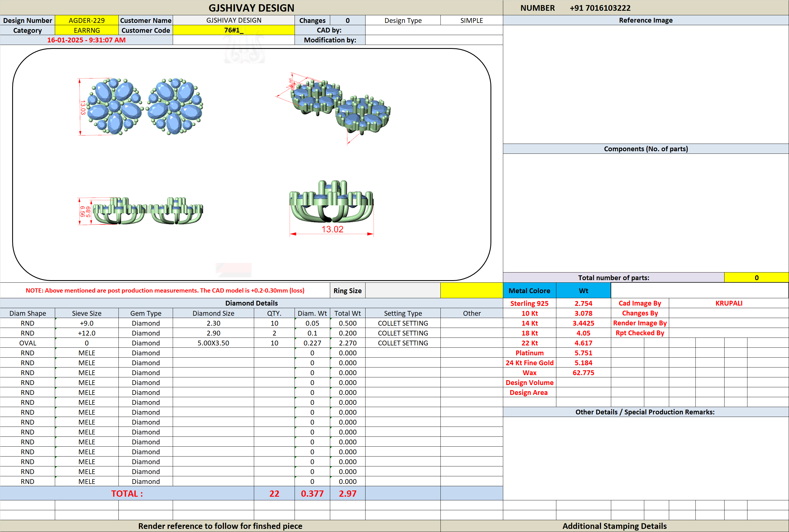The width and height of the screenshot is (789, 532).
Task: Select the Design Type value SIMPLE
Action: coord(472,20)
